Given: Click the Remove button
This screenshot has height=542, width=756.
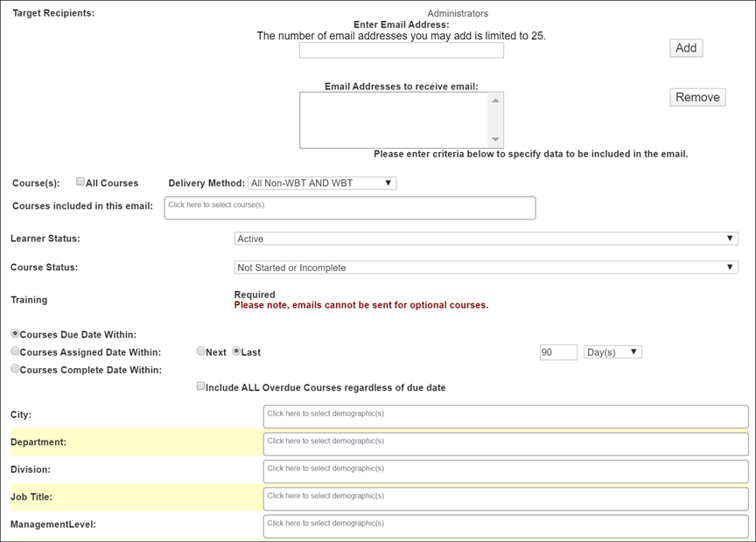Looking at the screenshot, I should [x=697, y=97].
